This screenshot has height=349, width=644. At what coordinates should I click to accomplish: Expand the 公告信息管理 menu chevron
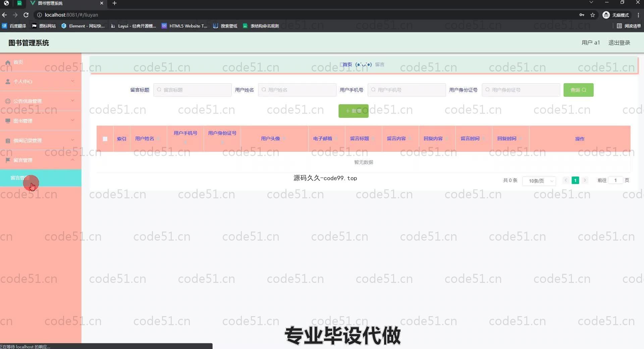[73, 100]
